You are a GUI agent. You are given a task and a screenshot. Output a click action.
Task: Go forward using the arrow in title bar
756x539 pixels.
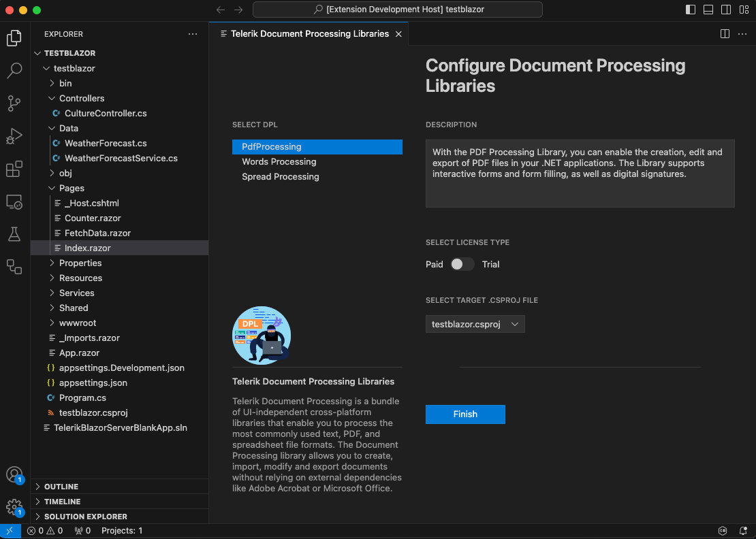tap(238, 10)
